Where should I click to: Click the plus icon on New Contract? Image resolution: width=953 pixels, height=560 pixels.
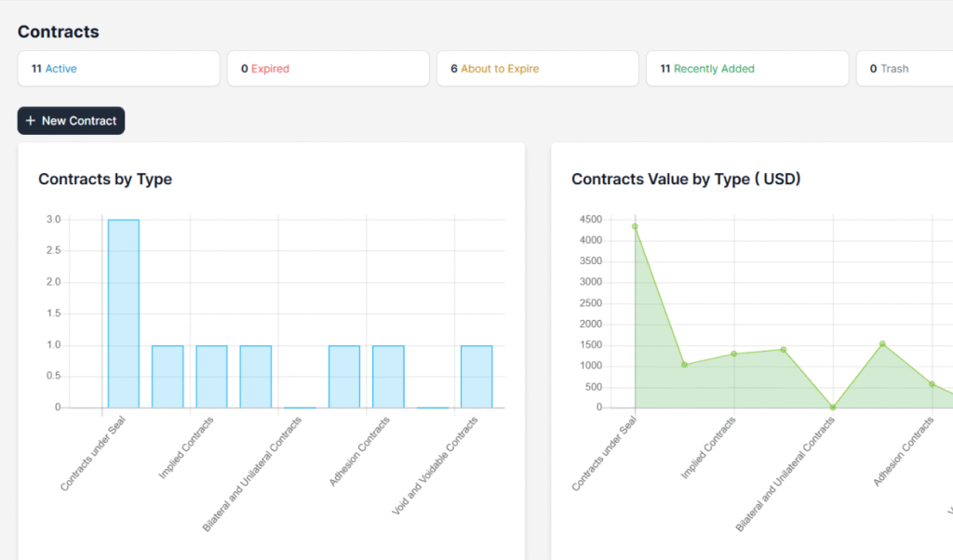pos(31,121)
